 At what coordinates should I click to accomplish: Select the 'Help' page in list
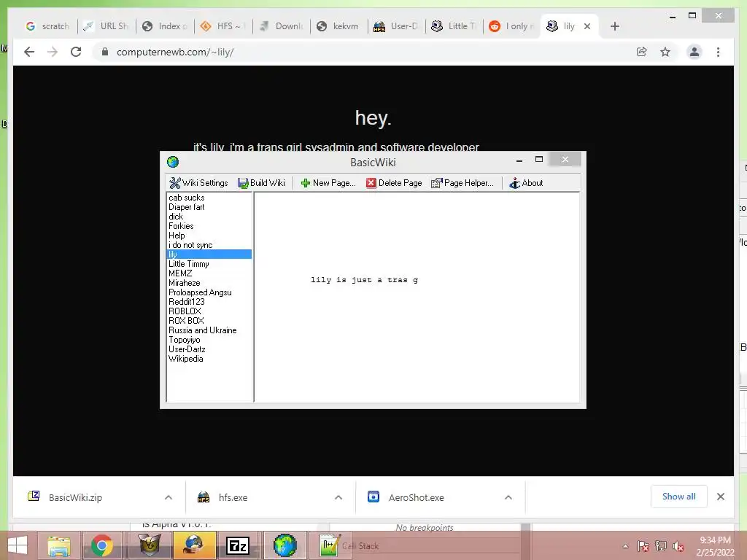pyautogui.click(x=177, y=236)
